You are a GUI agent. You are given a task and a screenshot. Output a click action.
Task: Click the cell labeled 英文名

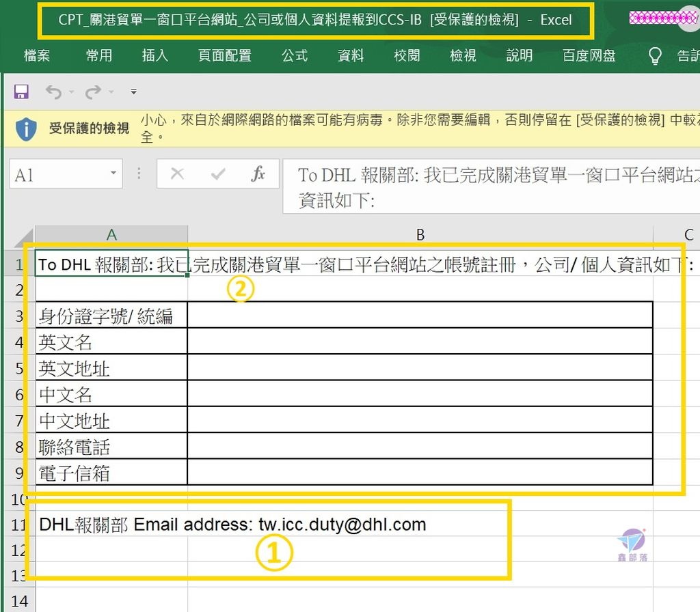(111, 342)
